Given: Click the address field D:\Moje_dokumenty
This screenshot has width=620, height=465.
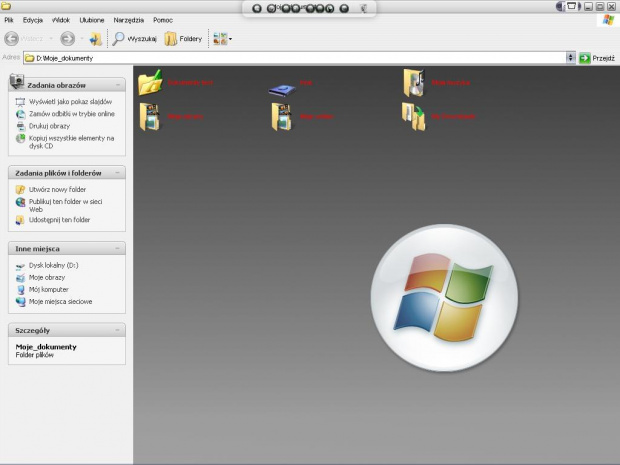Looking at the screenshot, I should pos(295,58).
